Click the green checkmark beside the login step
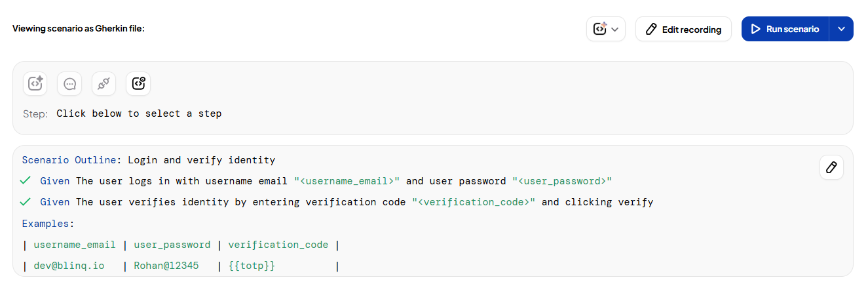 pyautogui.click(x=26, y=181)
